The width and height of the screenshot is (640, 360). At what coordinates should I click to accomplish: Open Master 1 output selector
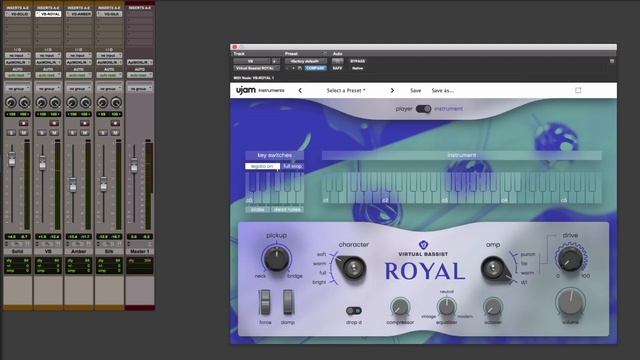tap(140, 62)
